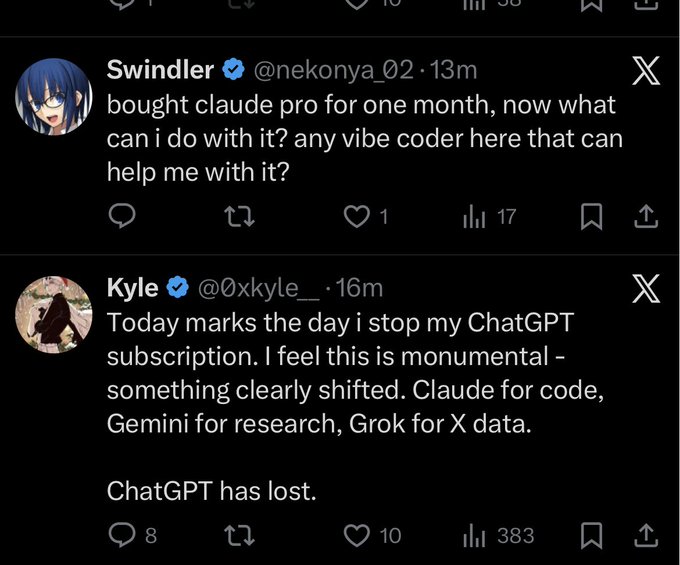Bookmark Swindler's tweet
The height and width of the screenshot is (565, 680).
click(590, 216)
